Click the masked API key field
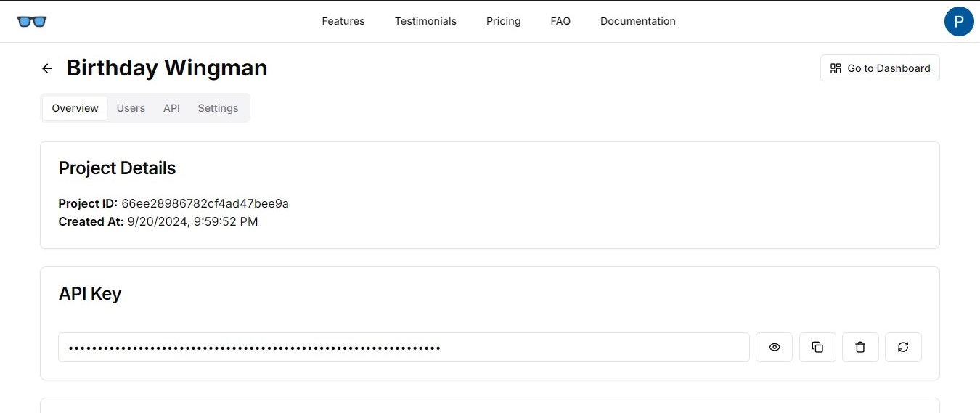The width and height of the screenshot is (980, 413). click(404, 347)
